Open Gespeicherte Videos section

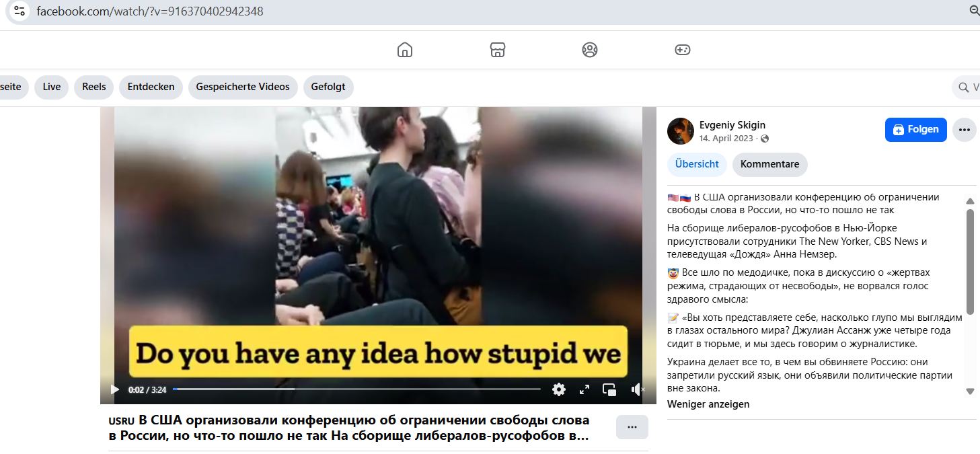pos(243,87)
